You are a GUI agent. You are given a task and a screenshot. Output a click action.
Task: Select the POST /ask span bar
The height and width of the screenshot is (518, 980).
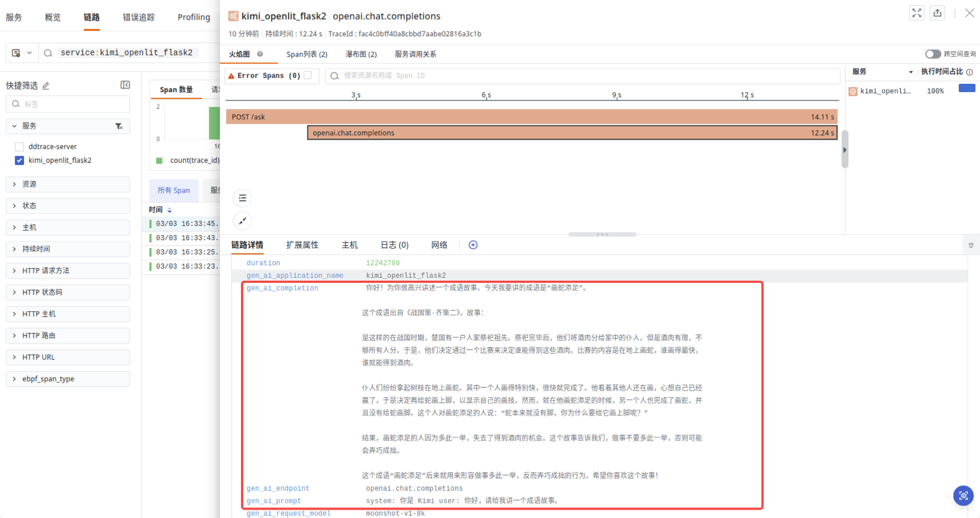click(532, 117)
